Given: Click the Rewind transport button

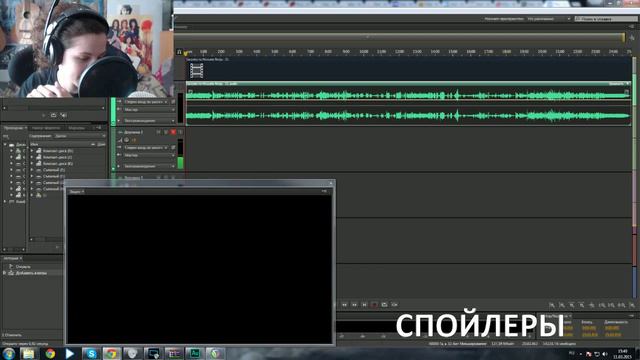Looking at the screenshot, I should (x=344, y=304).
